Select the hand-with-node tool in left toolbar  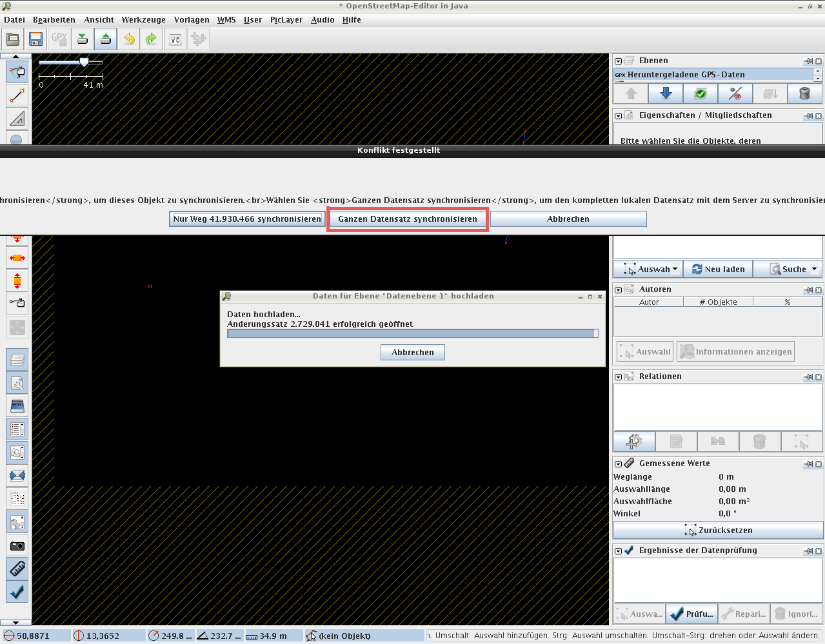click(x=17, y=304)
